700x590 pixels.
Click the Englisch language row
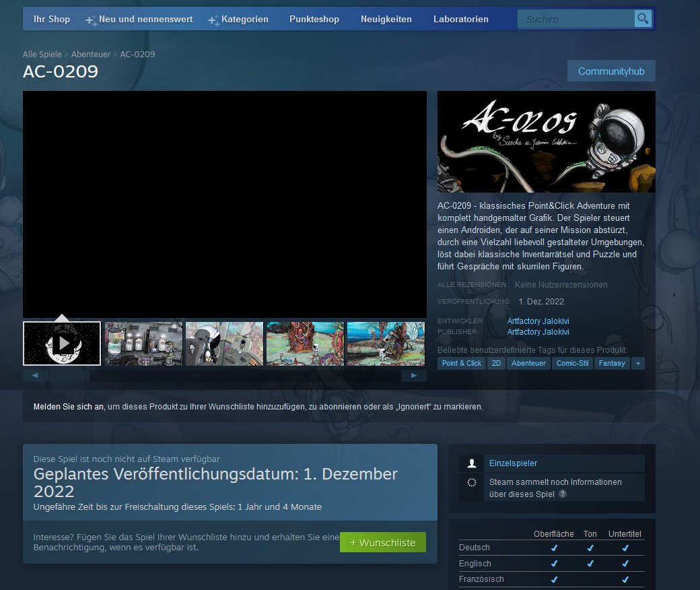coord(551,564)
